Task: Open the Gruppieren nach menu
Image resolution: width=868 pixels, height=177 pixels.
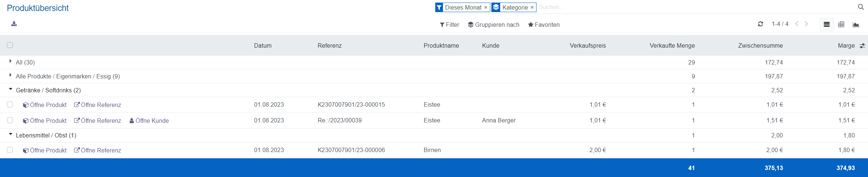Action: (493, 25)
